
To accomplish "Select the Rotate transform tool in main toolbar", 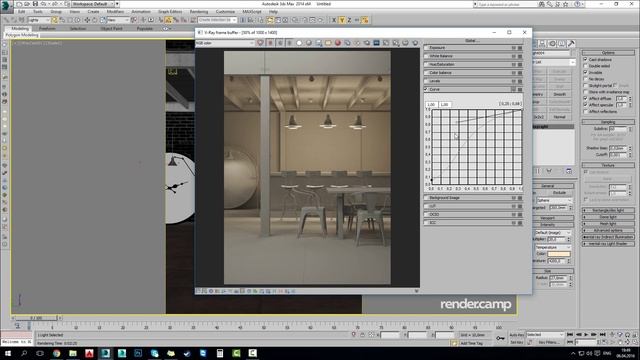I will [95, 20].
